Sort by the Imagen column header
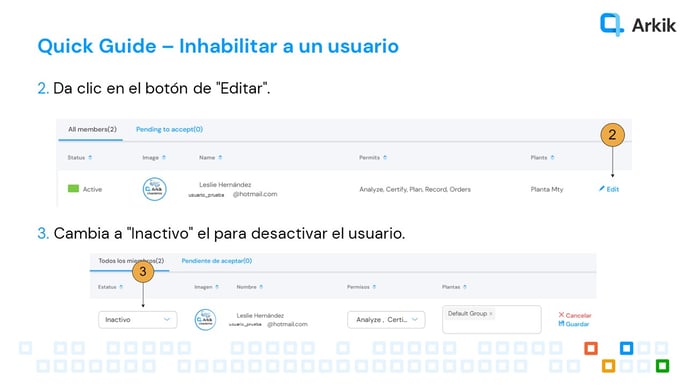 tap(207, 287)
